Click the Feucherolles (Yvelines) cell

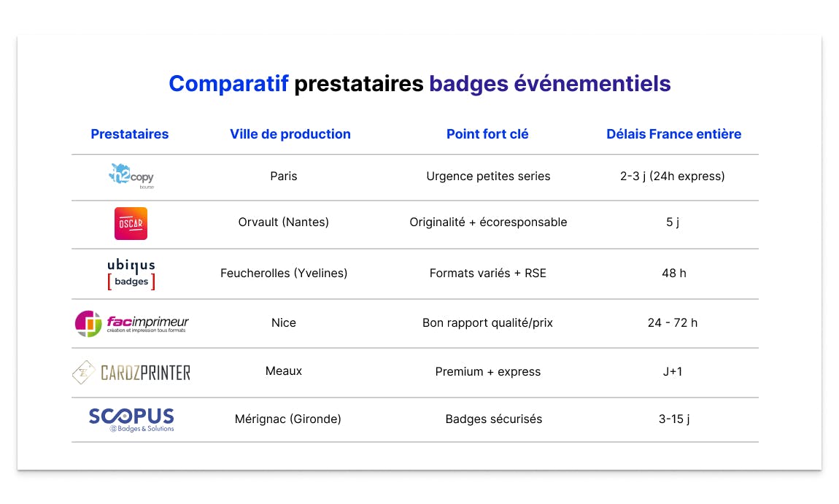284,274
